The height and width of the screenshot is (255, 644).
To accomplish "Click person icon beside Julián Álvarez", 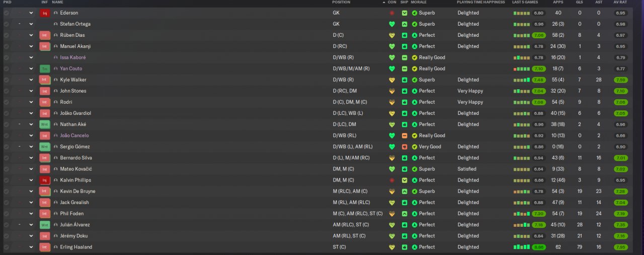I will tap(55, 225).
